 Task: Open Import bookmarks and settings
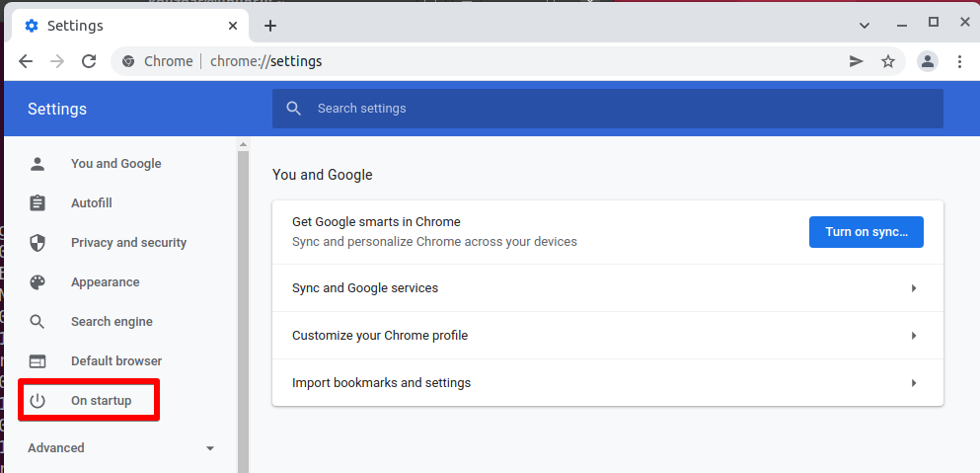pos(608,383)
